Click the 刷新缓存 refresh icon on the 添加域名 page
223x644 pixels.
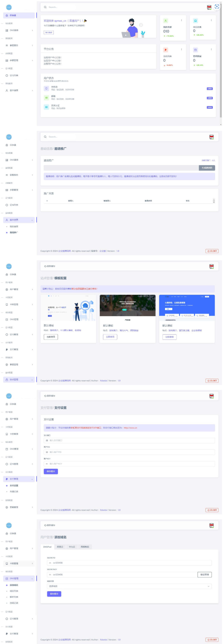(45, 525)
